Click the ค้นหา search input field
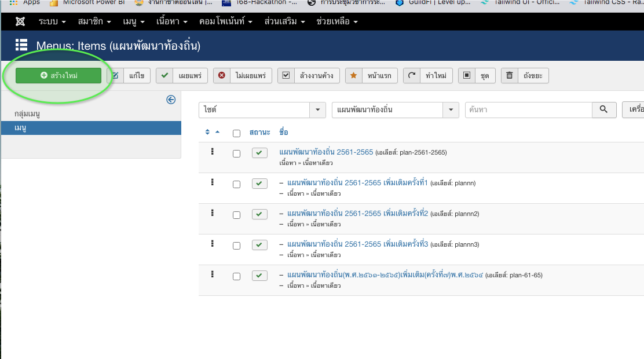The image size is (644, 359). (x=528, y=109)
